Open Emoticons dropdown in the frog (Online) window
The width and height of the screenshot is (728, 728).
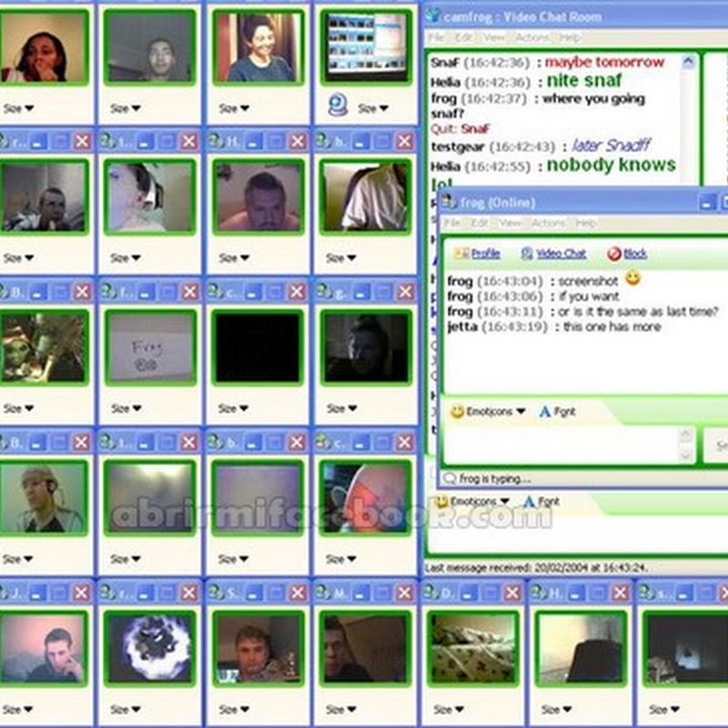click(488, 411)
